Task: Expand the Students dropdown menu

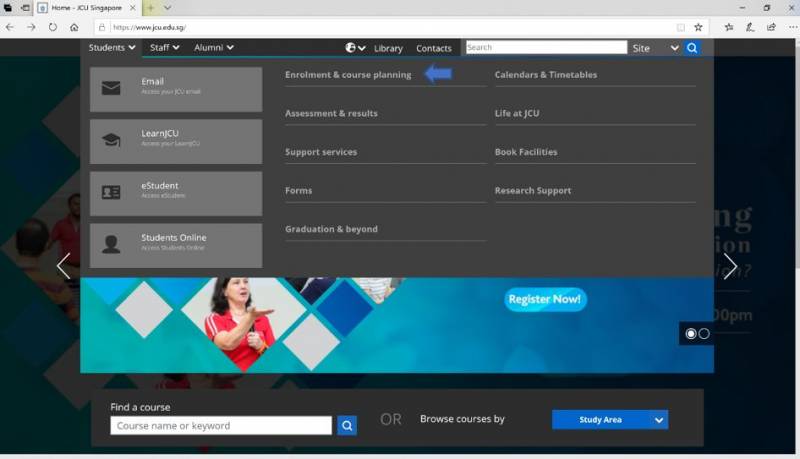Action: click(112, 47)
